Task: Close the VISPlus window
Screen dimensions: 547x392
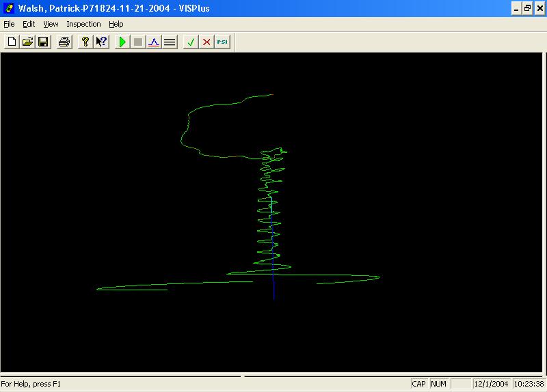Action: [539, 8]
